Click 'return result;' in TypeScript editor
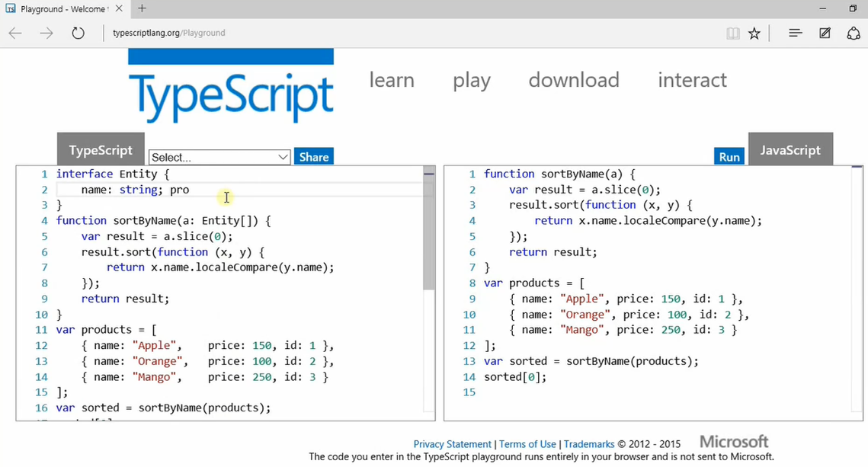Image resolution: width=868 pixels, height=467 pixels. pos(125,299)
